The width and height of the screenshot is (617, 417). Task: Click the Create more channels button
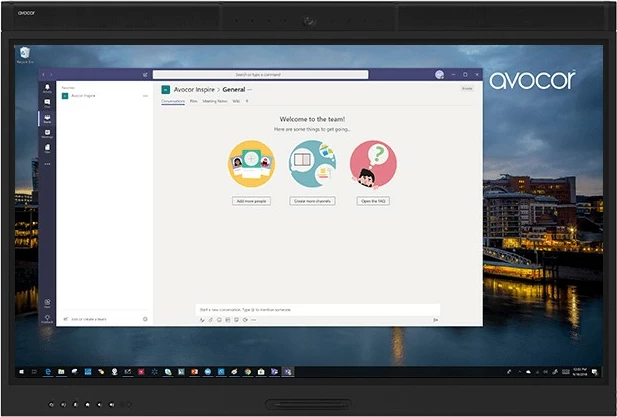312,201
